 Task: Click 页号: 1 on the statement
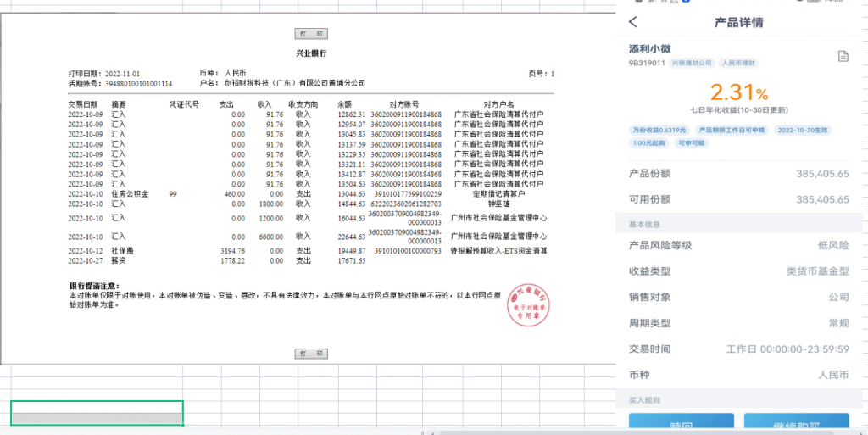(x=542, y=74)
